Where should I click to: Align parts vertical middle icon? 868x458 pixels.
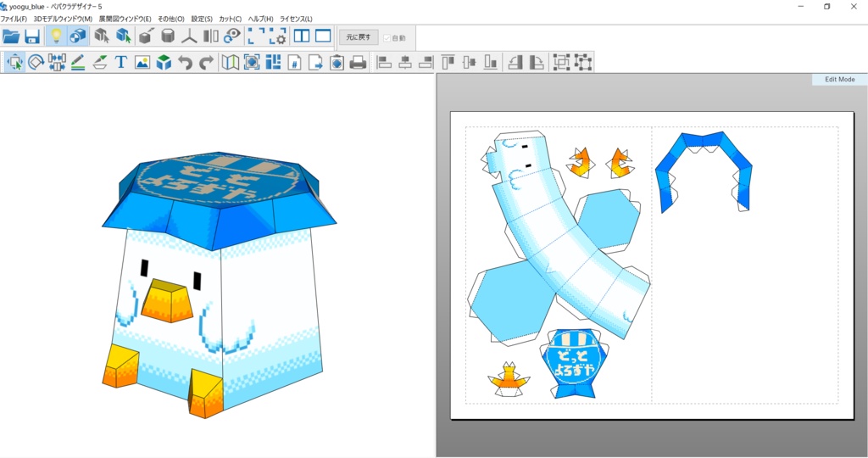(470, 62)
